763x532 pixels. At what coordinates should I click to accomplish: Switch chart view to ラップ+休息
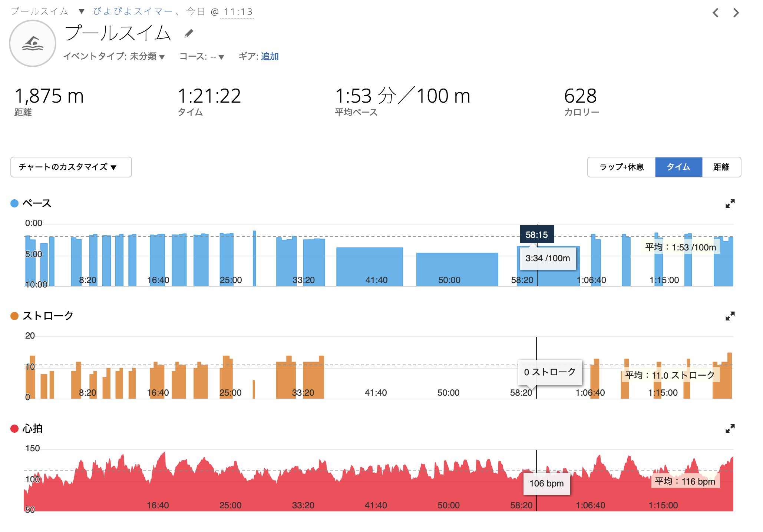coord(621,167)
